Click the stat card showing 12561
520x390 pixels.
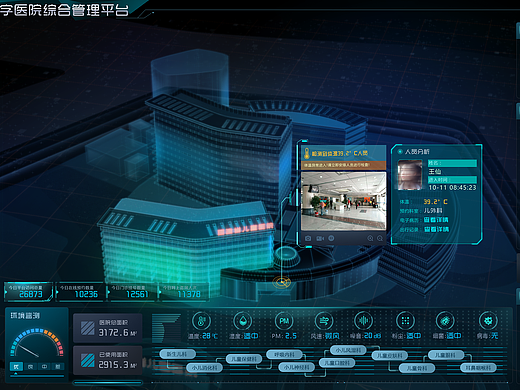point(132,292)
